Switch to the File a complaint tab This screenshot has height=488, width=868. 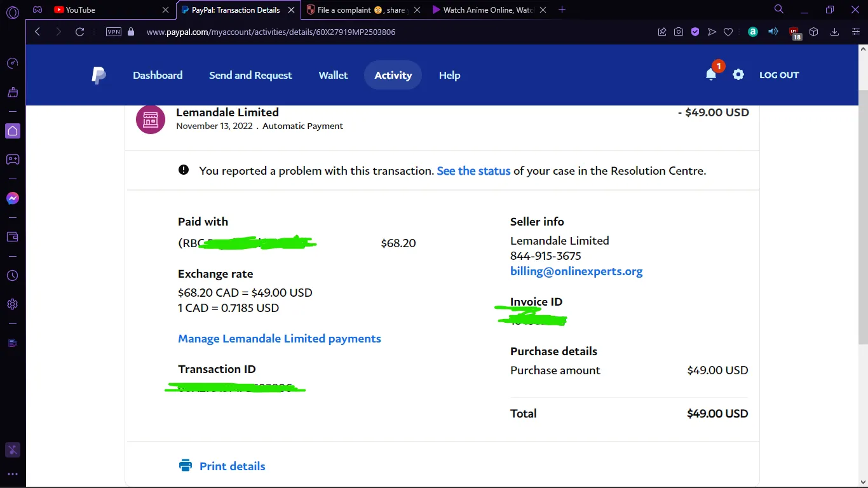[363, 10]
